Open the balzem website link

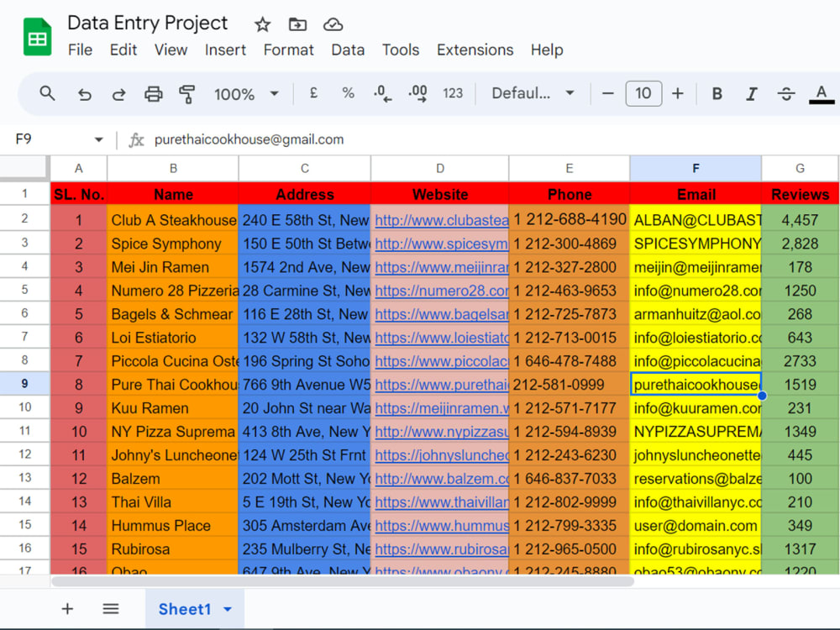[442, 479]
